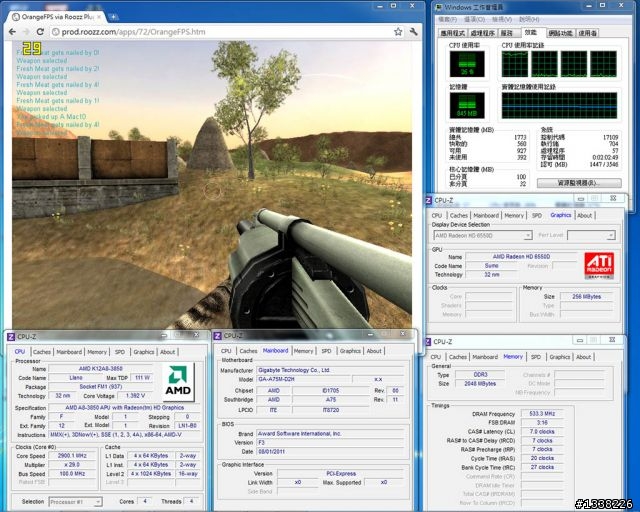Viewport: 640px width, 512px height.
Task: Maximize the Windows Task Manager window
Action: coord(602,6)
